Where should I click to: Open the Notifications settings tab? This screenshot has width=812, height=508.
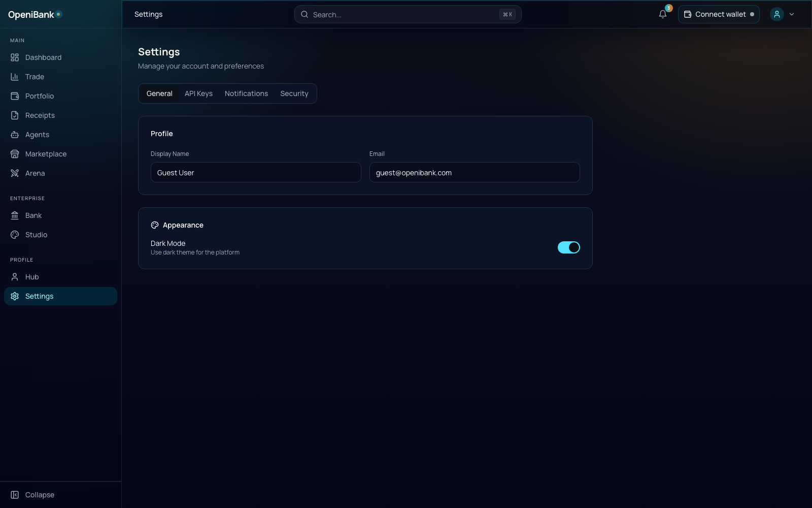tap(246, 93)
